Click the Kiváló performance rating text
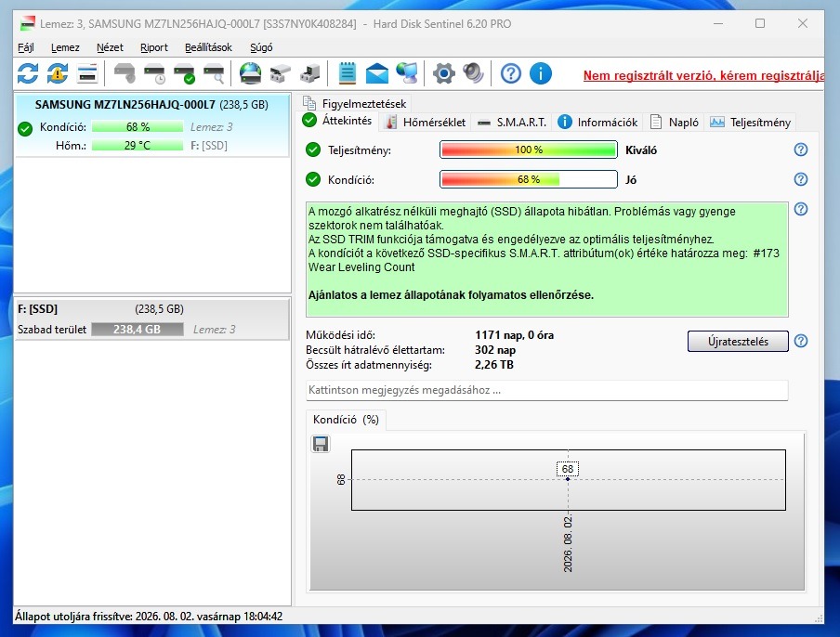Screen dimensions: 840x637 click(x=641, y=150)
